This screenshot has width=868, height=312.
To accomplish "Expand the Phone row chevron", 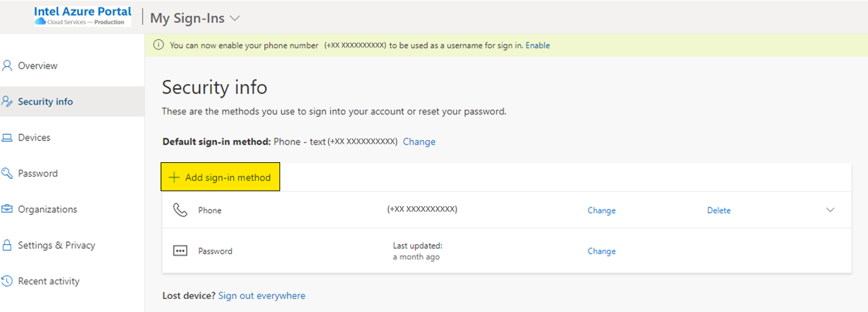I will pyautogui.click(x=830, y=210).
